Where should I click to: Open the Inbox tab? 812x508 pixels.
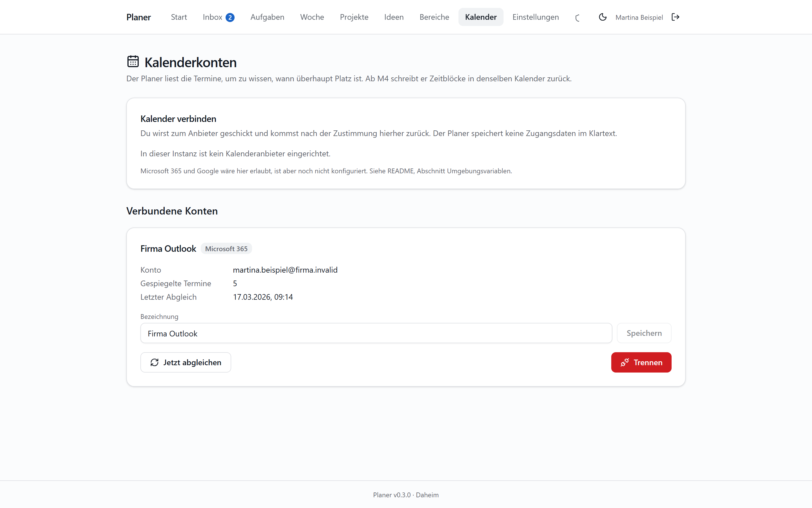pyautogui.click(x=219, y=17)
